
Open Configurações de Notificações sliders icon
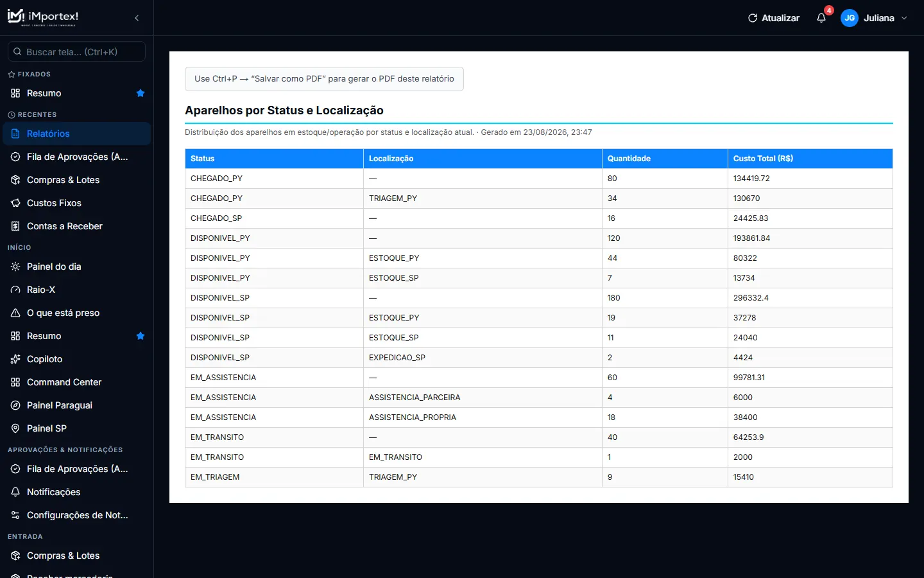(15, 515)
